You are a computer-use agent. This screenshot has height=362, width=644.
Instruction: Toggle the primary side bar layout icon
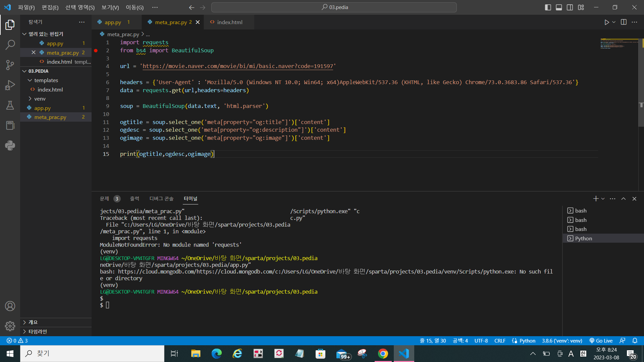[x=548, y=7]
